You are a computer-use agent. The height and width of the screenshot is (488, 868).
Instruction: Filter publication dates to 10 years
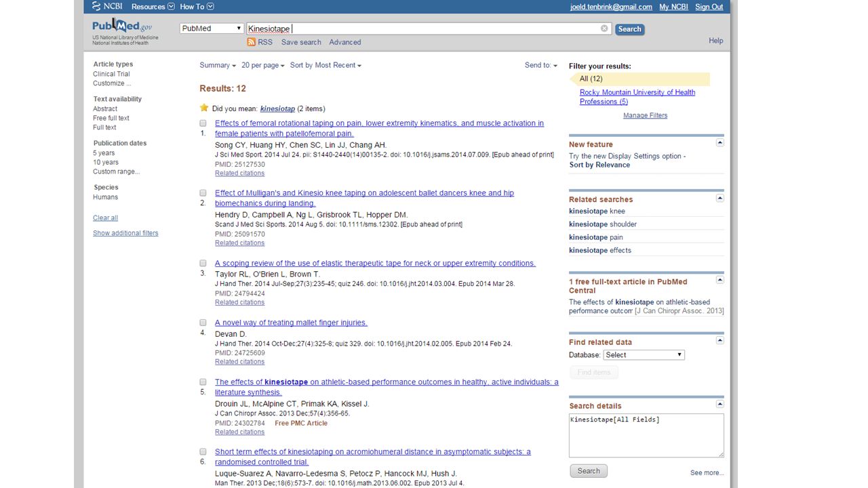106,162
